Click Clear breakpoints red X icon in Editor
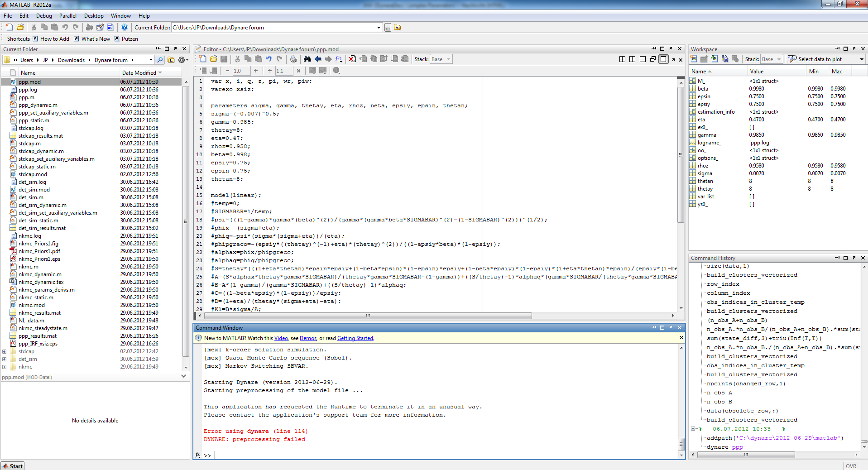Screen dimensions: 868x470 [x=352, y=59]
